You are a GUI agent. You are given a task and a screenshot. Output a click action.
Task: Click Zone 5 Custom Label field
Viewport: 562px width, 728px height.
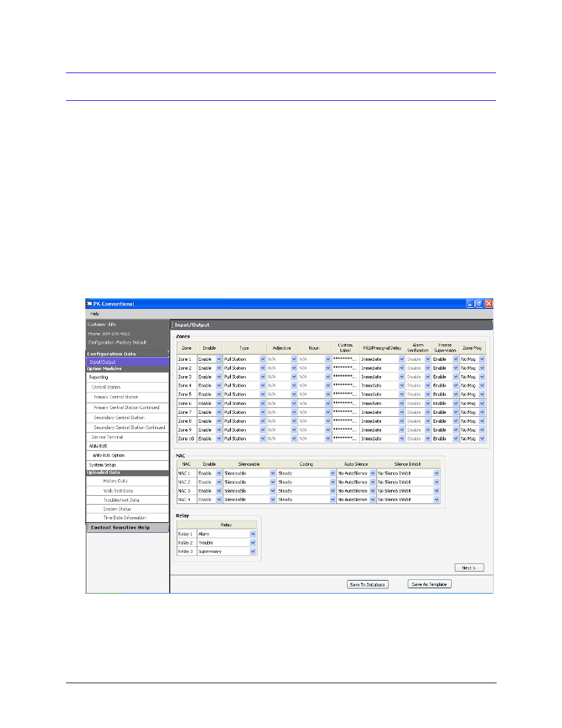pos(345,394)
